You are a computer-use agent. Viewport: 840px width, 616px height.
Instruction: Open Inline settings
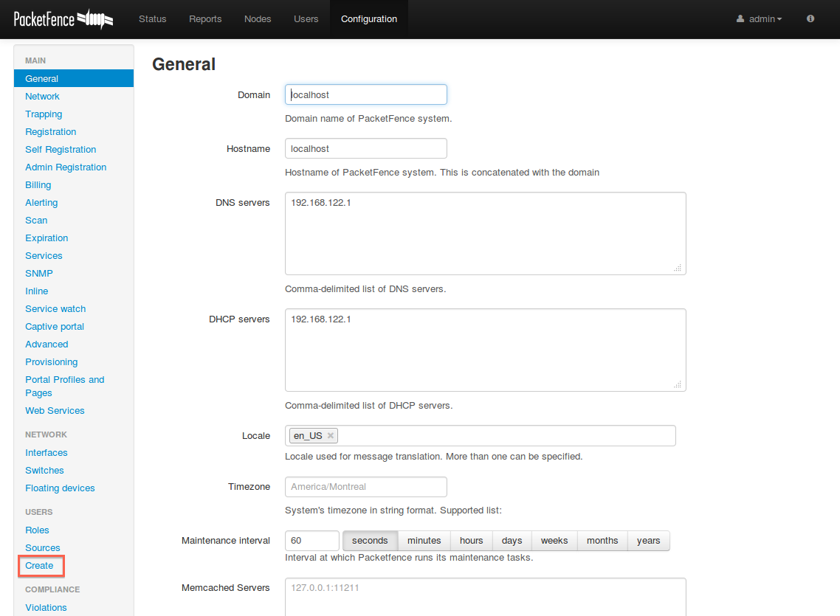(x=36, y=291)
